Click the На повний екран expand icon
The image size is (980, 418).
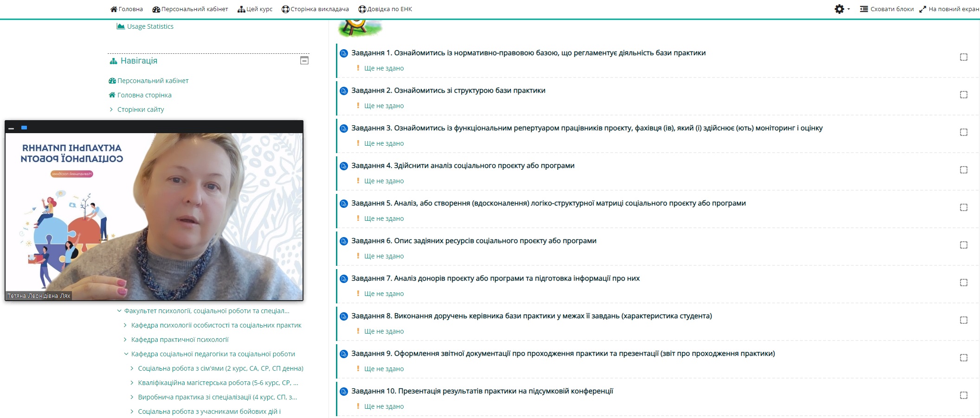(922, 9)
